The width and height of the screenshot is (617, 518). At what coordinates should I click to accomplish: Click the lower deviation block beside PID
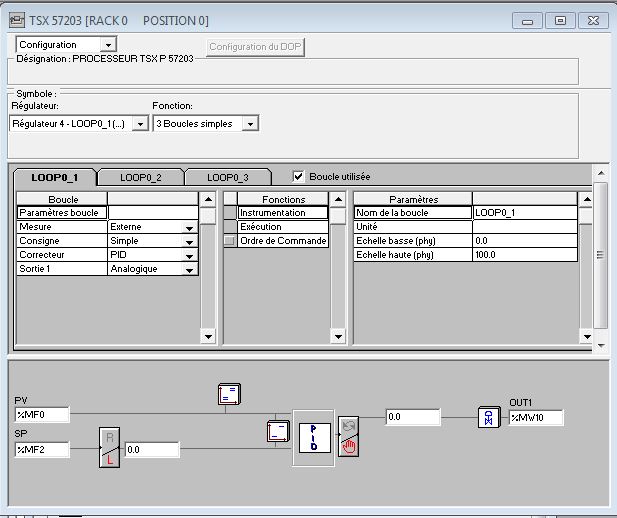click(x=277, y=431)
